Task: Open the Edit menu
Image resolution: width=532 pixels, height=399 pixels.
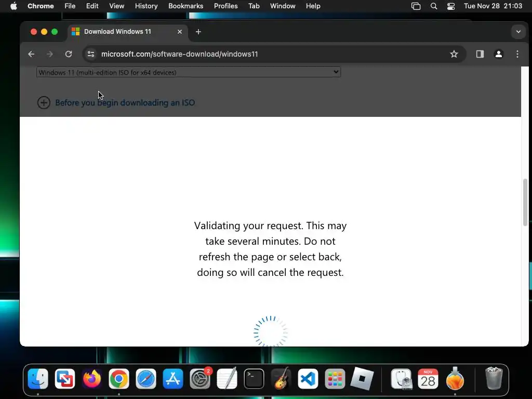Action: (92, 6)
